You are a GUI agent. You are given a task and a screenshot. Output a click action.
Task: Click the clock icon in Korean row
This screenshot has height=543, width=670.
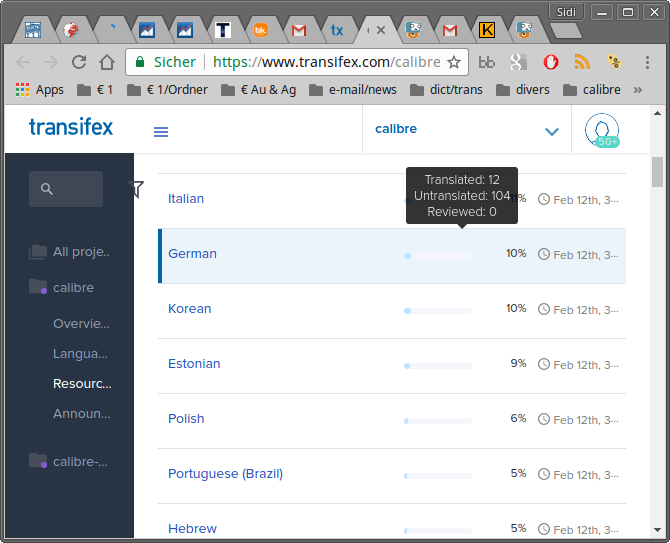pos(544,309)
